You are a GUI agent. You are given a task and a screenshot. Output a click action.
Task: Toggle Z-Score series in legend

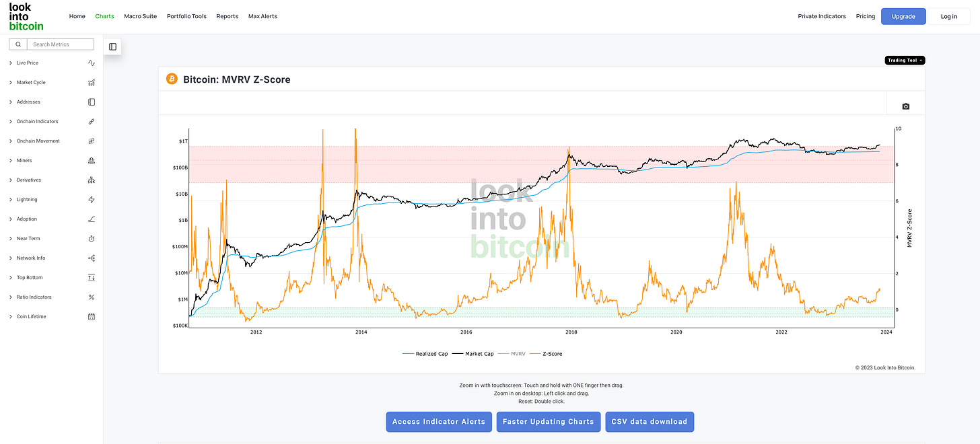545,353
